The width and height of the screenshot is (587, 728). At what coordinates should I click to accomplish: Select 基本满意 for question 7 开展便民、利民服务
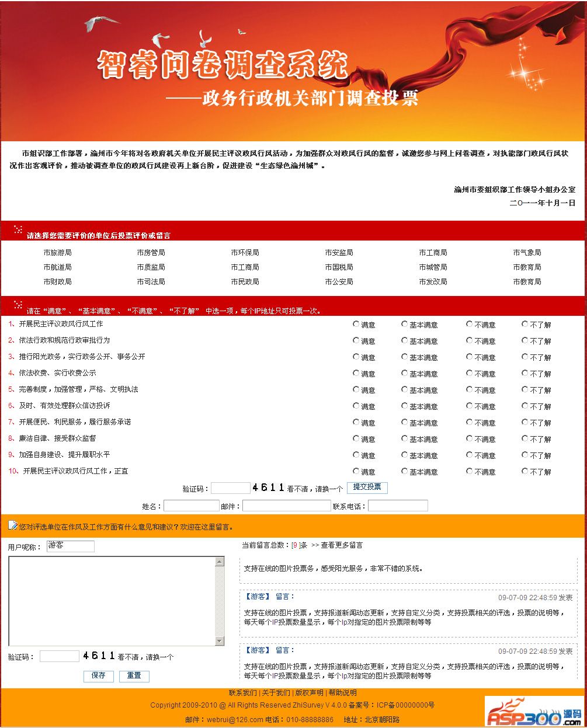(x=404, y=422)
